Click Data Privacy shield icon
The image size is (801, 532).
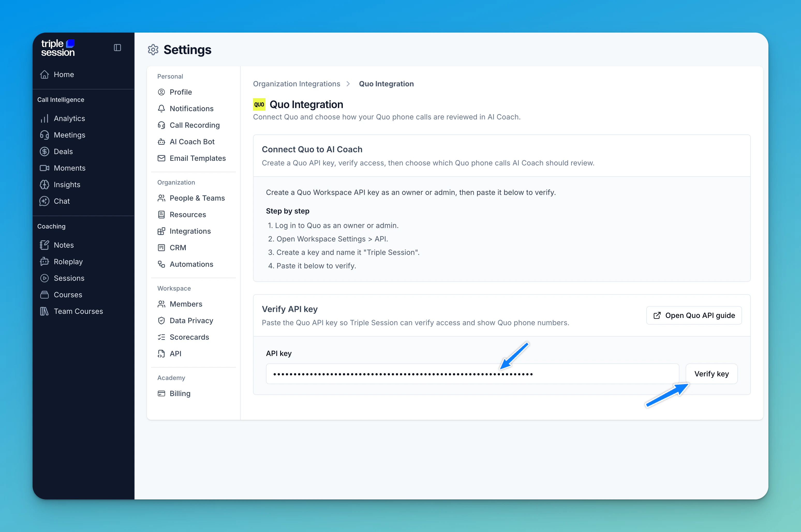[162, 321]
